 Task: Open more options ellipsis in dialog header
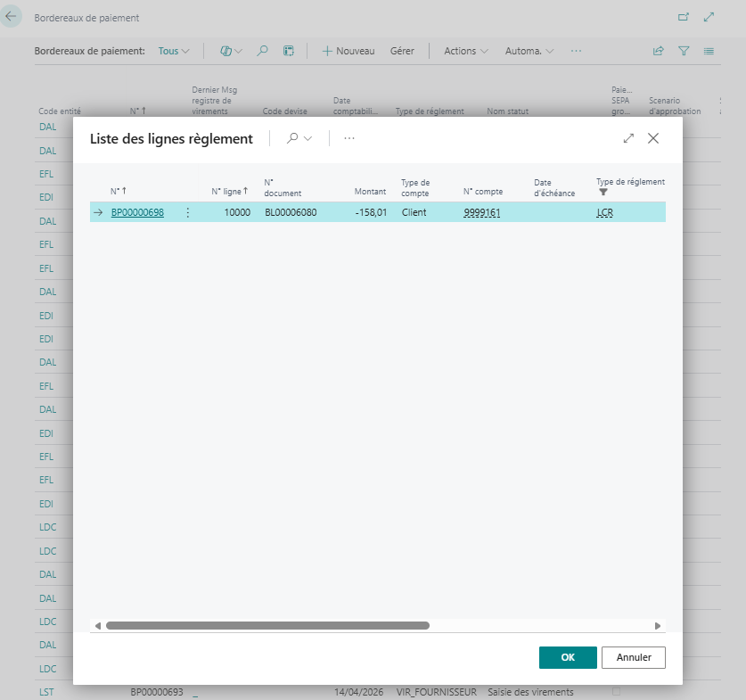click(348, 138)
